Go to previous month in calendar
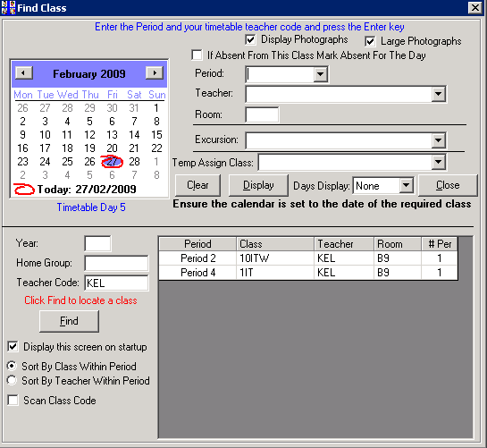Image resolution: width=487 pixels, height=448 pixels. tap(24, 73)
